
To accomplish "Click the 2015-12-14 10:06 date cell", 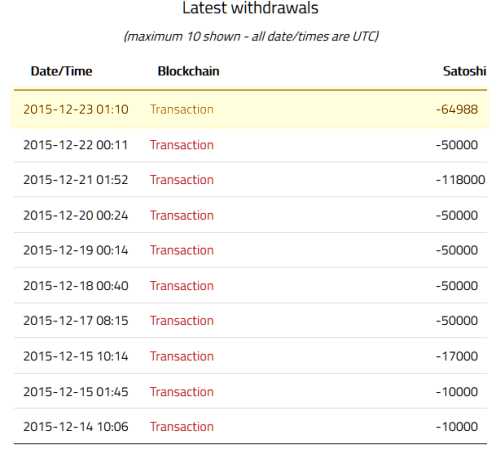I will [x=76, y=426].
